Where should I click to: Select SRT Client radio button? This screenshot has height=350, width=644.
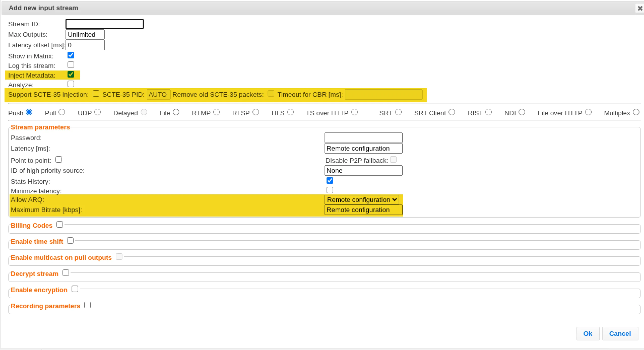(x=452, y=112)
